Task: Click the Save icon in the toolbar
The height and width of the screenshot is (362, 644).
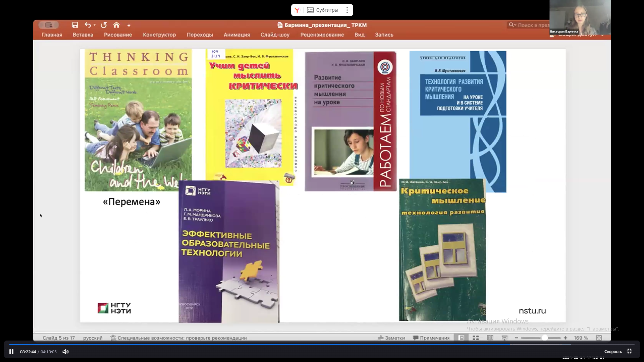Action: (x=75, y=25)
